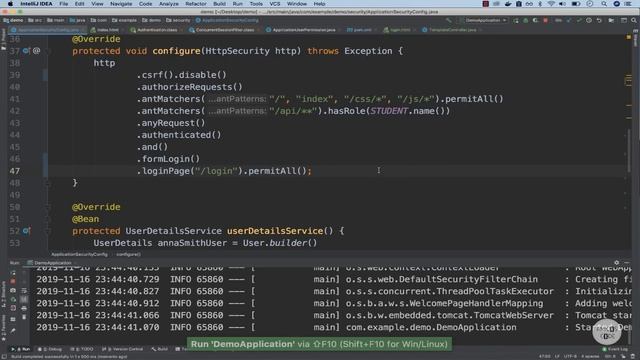Open the Analyze menu
Viewport: 640px width, 360px height.
click(x=169, y=4)
